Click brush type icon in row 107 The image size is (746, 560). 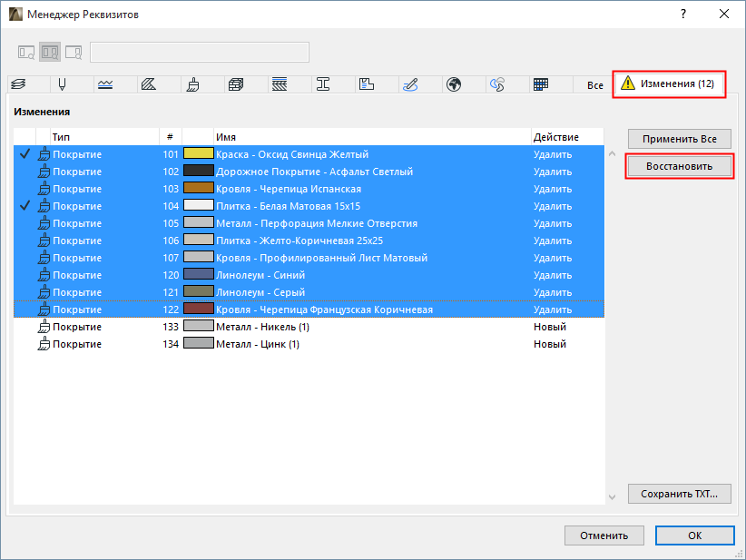coord(44,258)
